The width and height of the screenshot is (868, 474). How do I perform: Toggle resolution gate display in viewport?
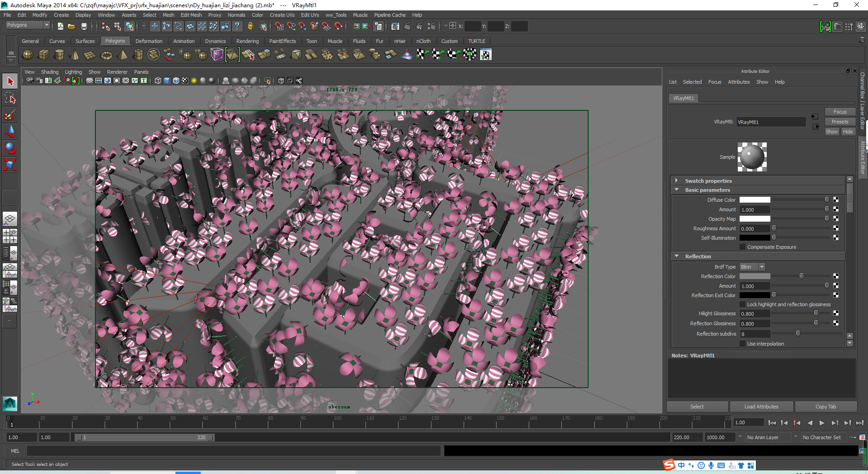tap(108, 81)
